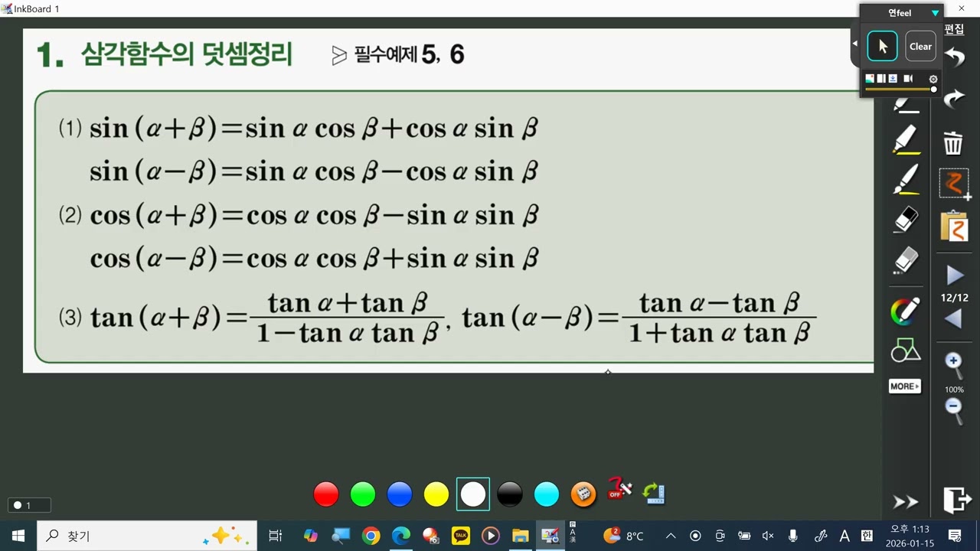The width and height of the screenshot is (980, 551).
Task: Expand the 연feel panel dropdown arrow
Action: 935,13
